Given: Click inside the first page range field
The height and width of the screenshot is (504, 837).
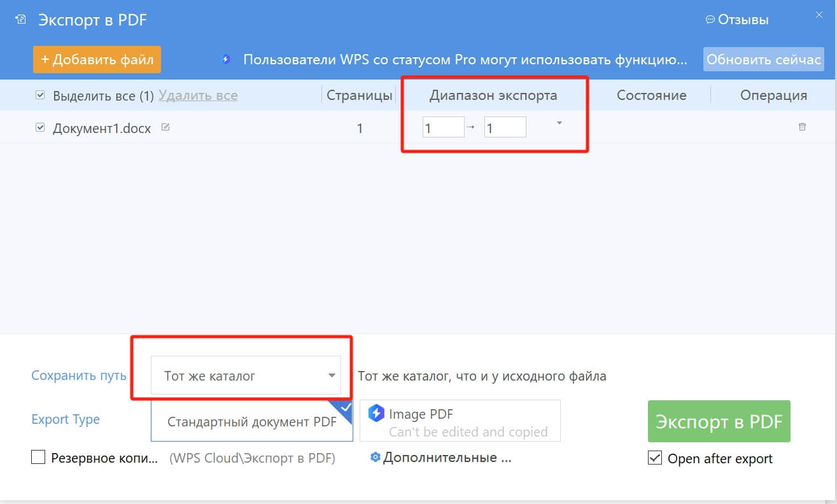Looking at the screenshot, I should pos(443,127).
